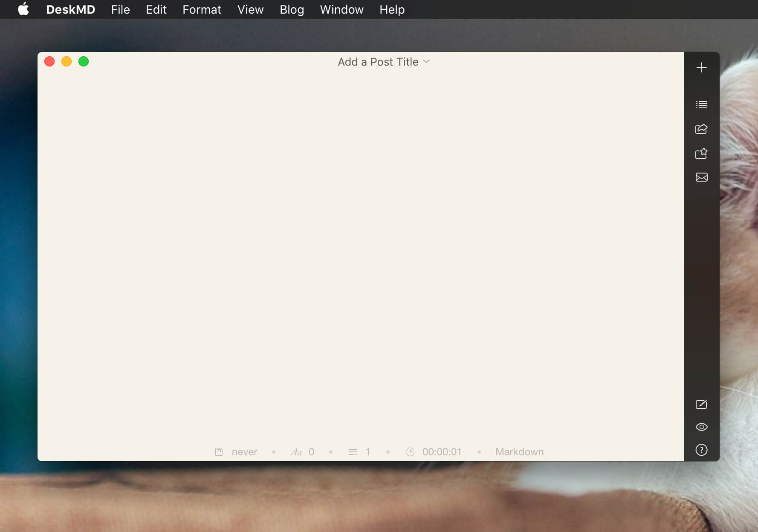This screenshot has height=532, width=758.
Task: Open the View menu
Action: point(250,9)
